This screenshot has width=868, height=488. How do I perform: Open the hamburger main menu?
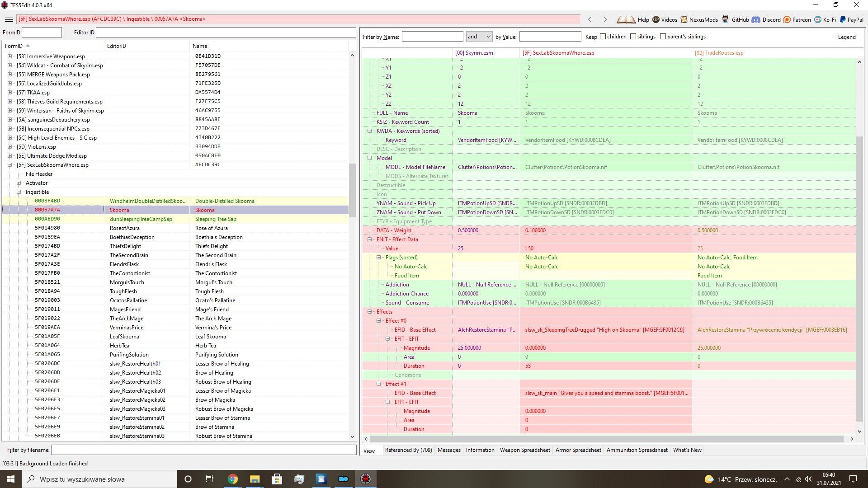tap(9, 19)
